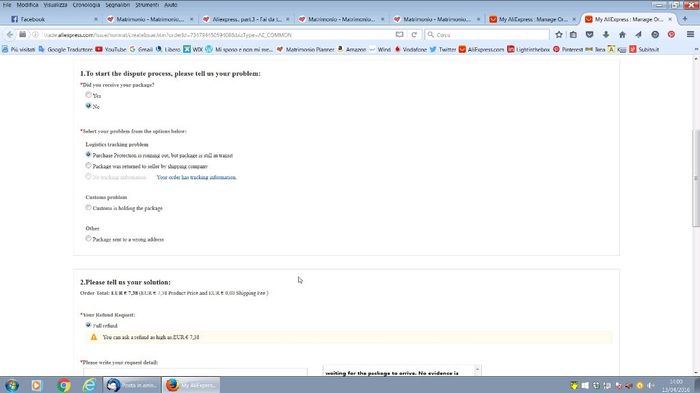This screenshot has width=700, height=393.
Task: Open a new tab with plus button
Action: click(684, 19)
